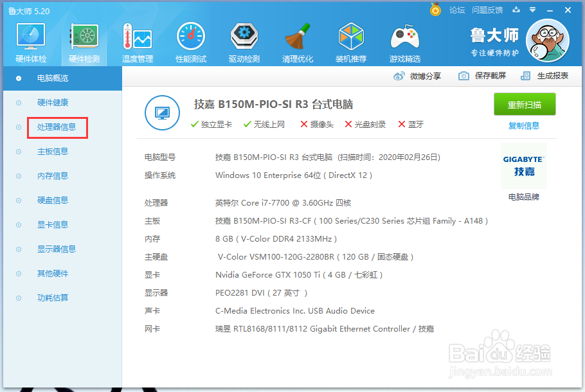585x392 pixels.
Task: Select the 温度管理 temperature management icon
Action: click(x=137, y=40)
